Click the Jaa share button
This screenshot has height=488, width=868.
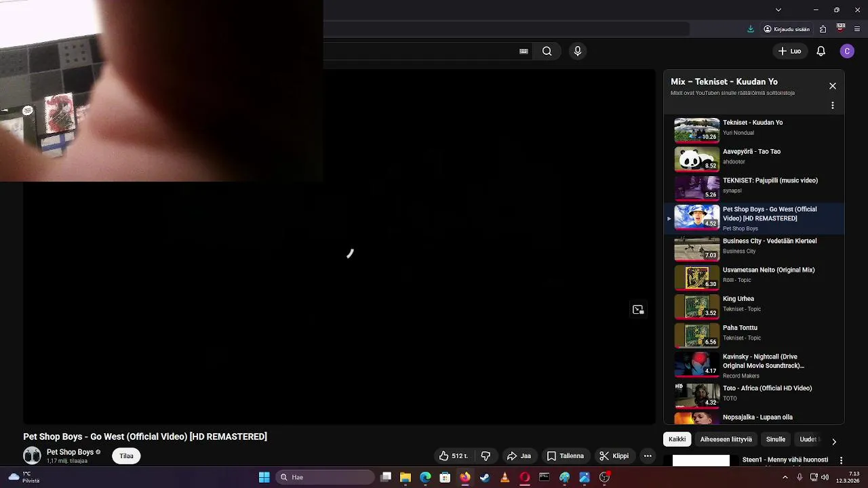519,456
